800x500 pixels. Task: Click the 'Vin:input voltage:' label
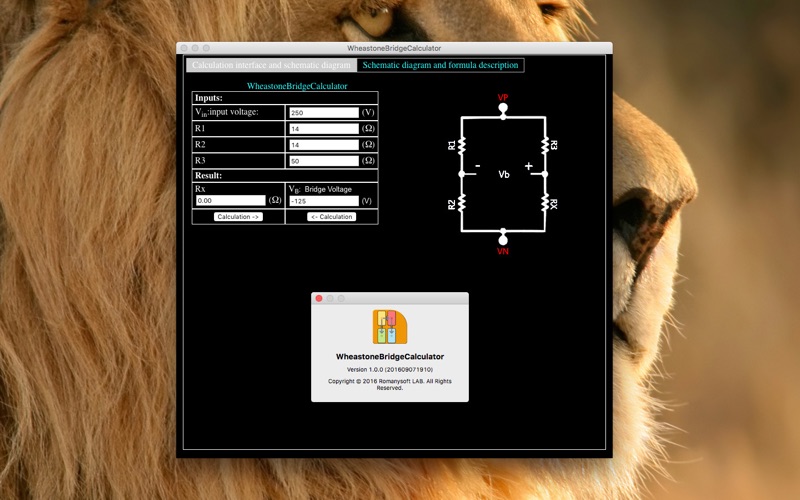pos(227,113)
